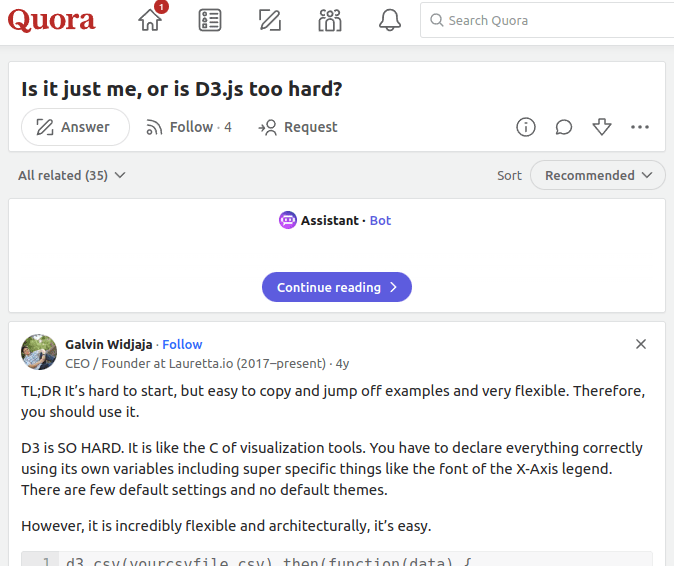Click the question title text
674x566 pixels.
[182, 89]
